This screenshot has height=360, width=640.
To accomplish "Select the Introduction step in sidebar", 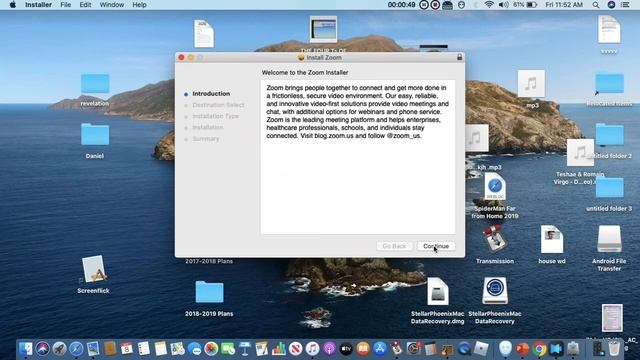I will pos(211,93).
